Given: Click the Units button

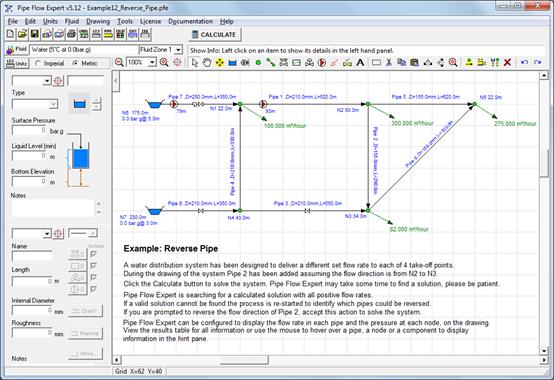Looking at the screenshot, I should coord(17,63).
